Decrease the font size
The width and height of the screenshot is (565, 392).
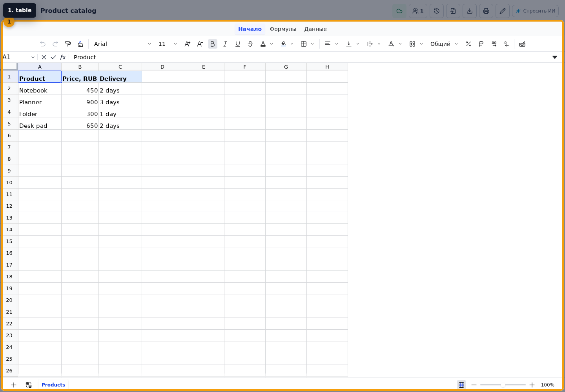coord(200,44)
